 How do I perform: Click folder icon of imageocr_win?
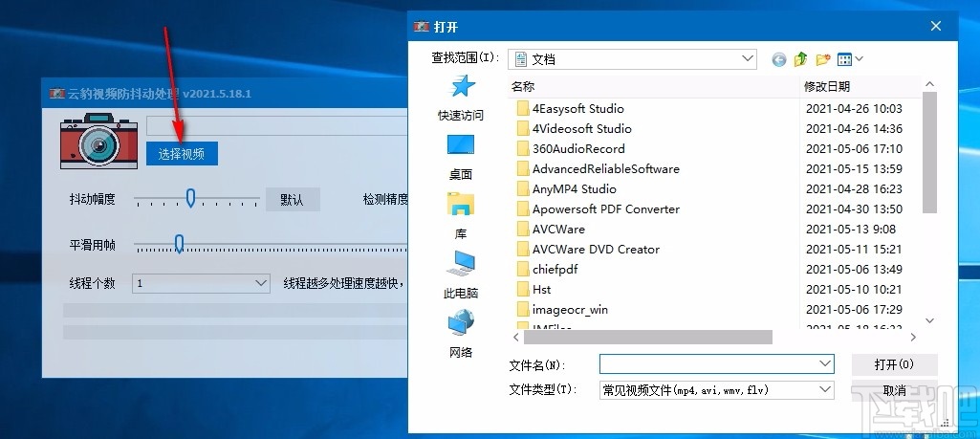(522, 309)
